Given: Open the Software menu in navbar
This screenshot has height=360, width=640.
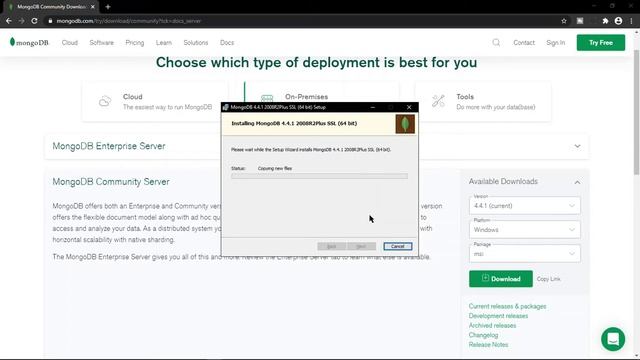Looking at the screenshot, I should coord(102,42).
